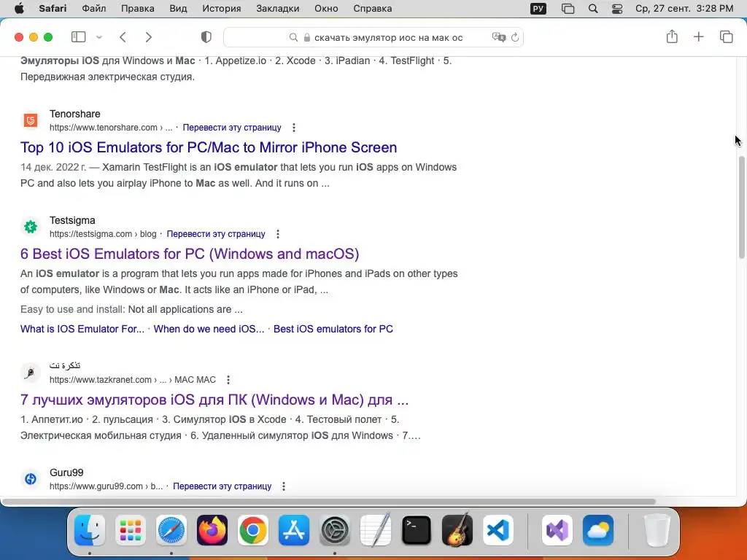Open System Settings from the Dock
Image resolution: width=747 pixels, height=560 pixels.
(x=334, y=530)
